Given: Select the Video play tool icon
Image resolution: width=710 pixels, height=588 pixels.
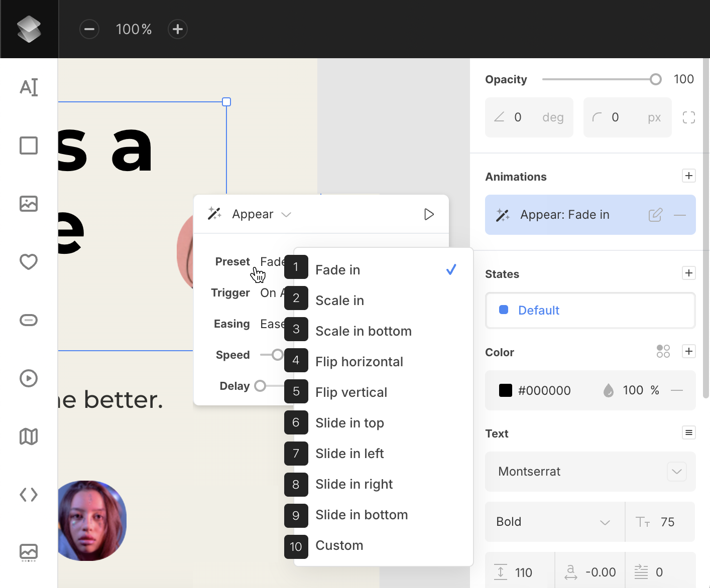Looking at the screenshot, I should (29, 378).
